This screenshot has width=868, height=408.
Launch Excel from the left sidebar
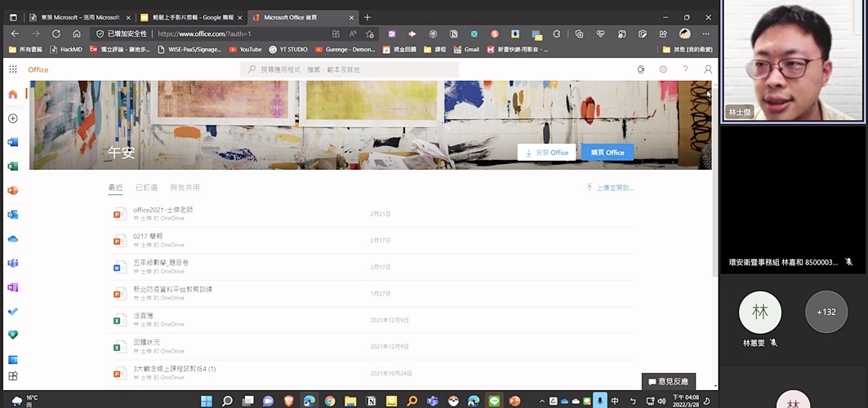pos(13,166)
